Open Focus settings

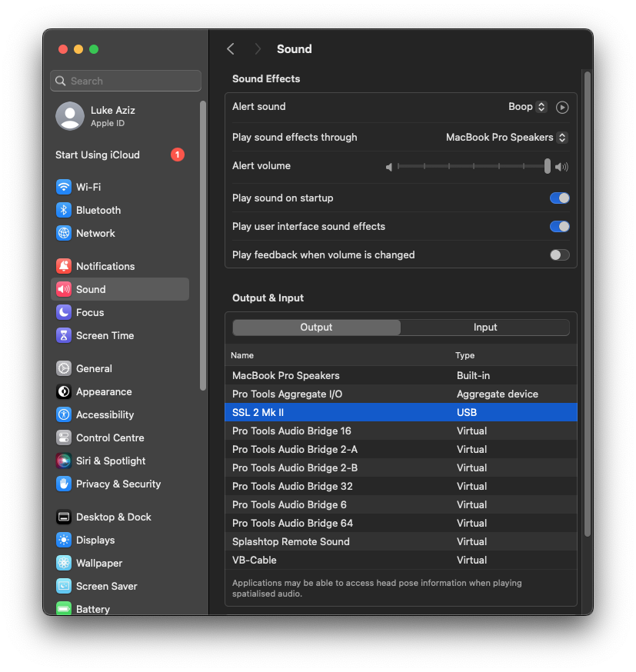pos(120,312)
